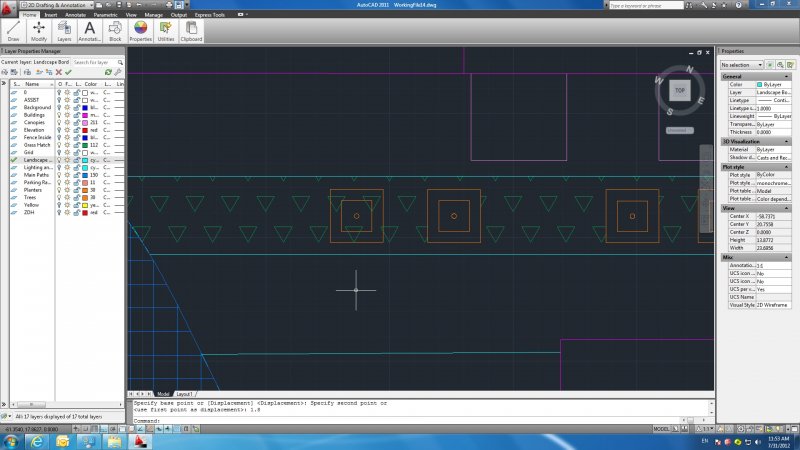Image resolution: width=800 pixels, height=450 pixels.
Task: Switch to the Layout1 tab
Action: click(184, 394)
